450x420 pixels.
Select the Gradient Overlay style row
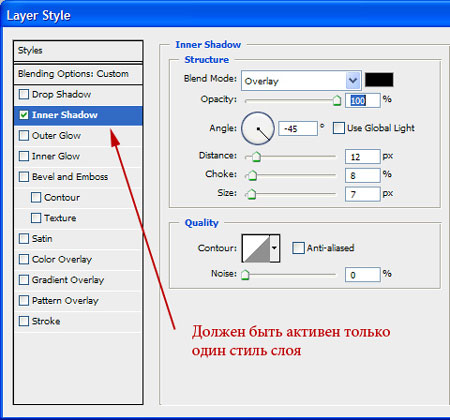click(x=78, y=280)
